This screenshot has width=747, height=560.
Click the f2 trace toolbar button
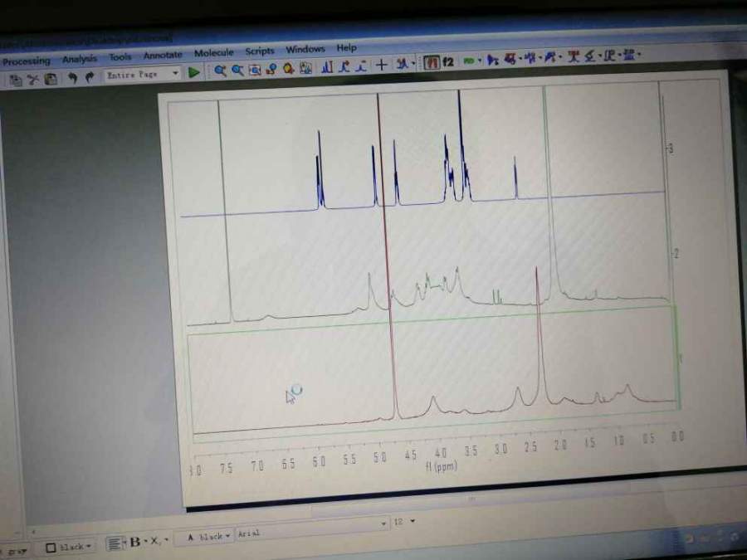[448, 61]
